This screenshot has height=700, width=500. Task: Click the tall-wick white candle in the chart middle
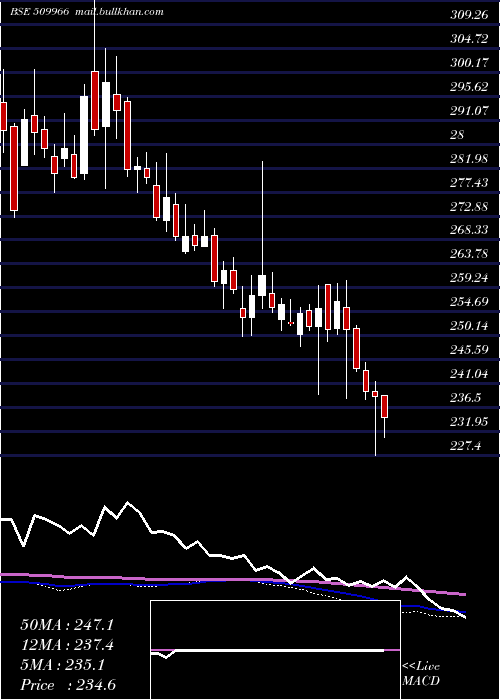pos(262,285)
